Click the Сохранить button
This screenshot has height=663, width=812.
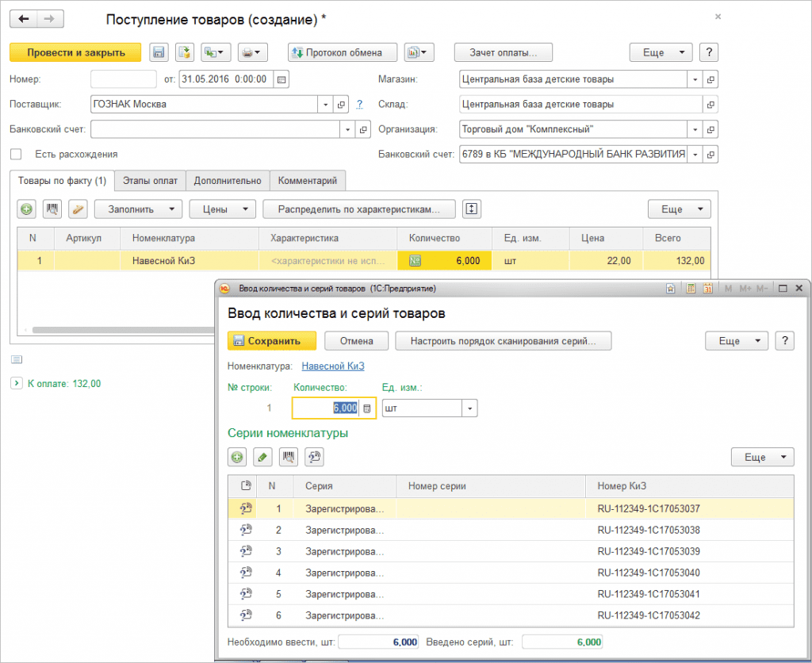[271, 341]
